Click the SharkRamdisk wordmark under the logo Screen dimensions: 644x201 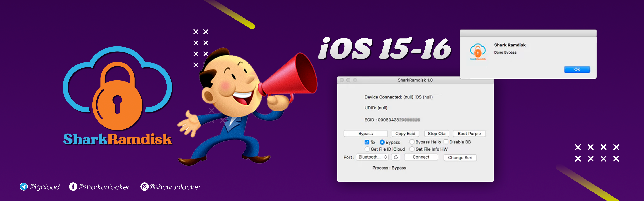click(x=118, y=139)
